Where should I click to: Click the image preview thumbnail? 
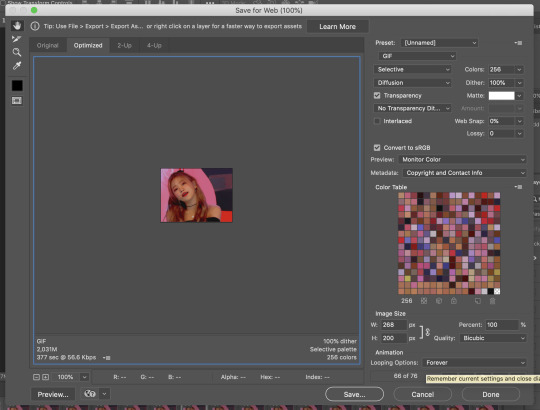[197, 195]
